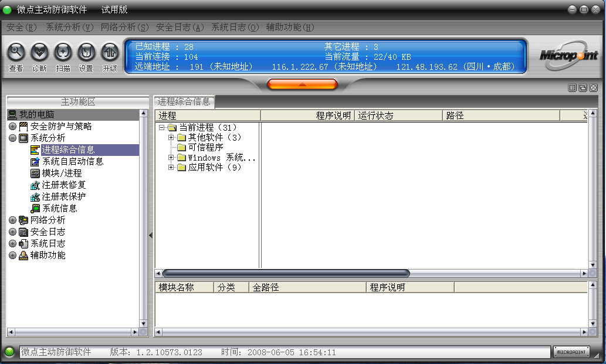Click the process list scroll down arrow
606x364 pixels.
click(x=593, y=265)
